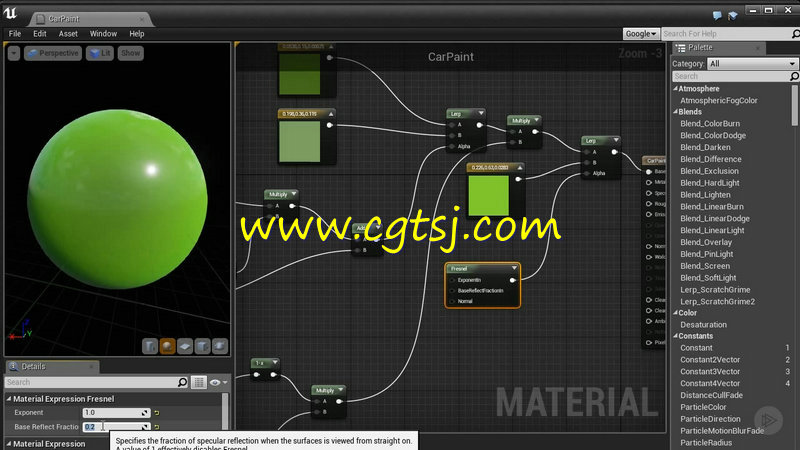
Task: Select plane preview mesh icon
Action: (x=185, y=346)
